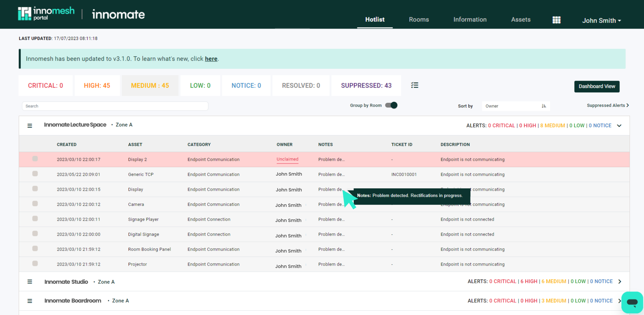Open the v3.1.0 release notes link
This screenshot has height=315, width=644.
click(211, 58)
